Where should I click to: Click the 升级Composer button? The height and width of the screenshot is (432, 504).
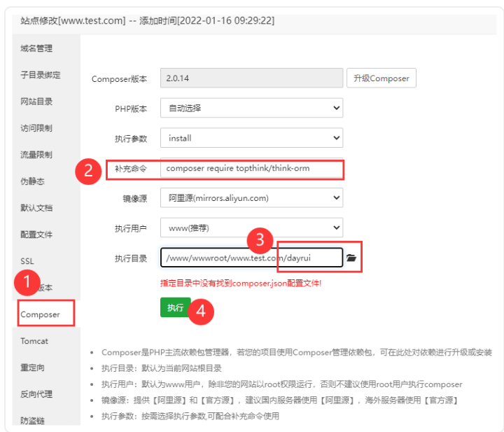point(381,78)
